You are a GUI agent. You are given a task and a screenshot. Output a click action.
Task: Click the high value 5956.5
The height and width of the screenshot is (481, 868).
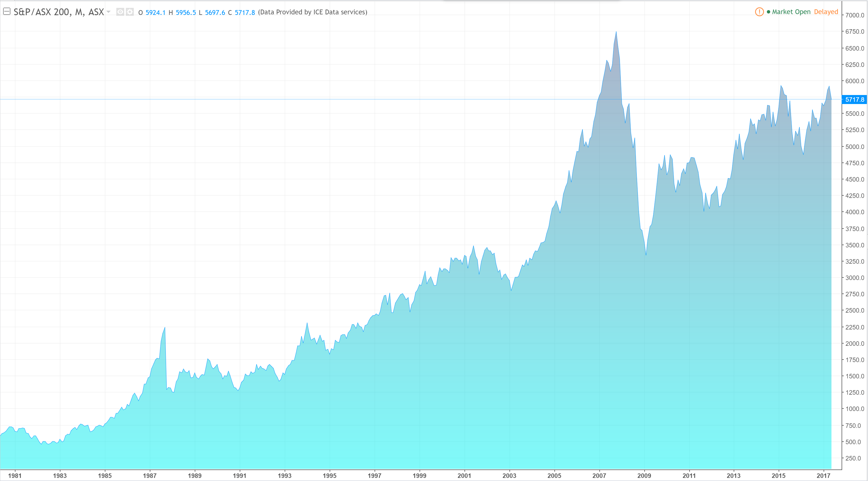(x=186, y=12)
